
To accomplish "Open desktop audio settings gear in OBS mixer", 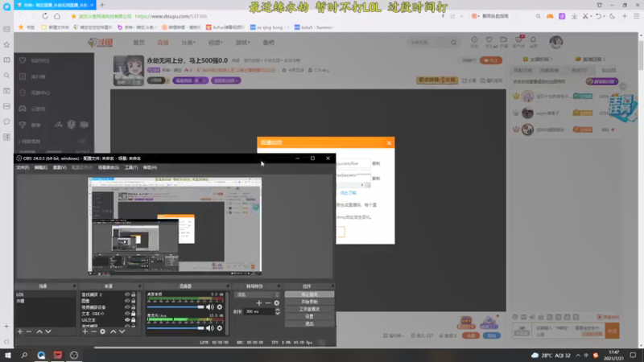I will [x=220, y=307].
